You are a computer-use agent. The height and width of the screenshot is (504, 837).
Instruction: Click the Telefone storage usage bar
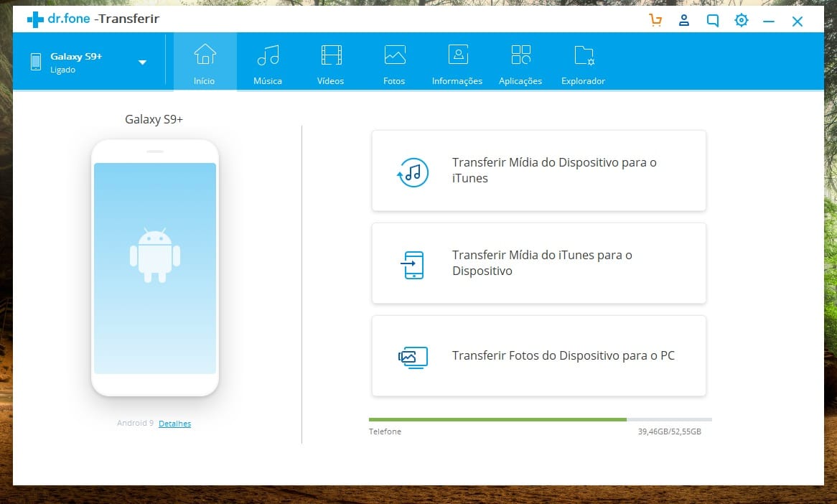coord(540,419)
